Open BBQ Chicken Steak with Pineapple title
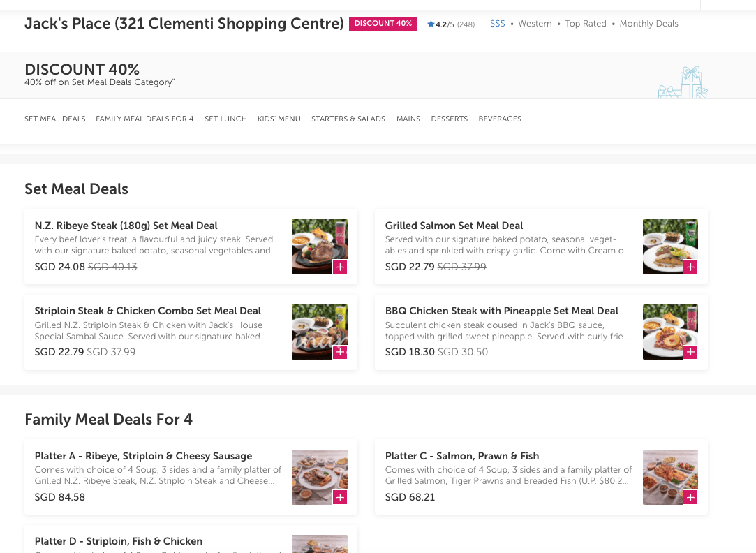 (501, 311)
